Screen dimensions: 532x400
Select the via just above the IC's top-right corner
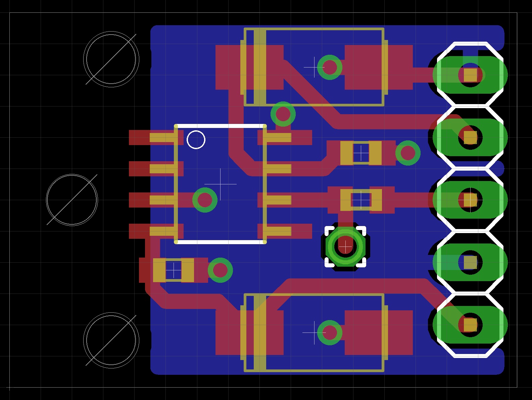283,114
